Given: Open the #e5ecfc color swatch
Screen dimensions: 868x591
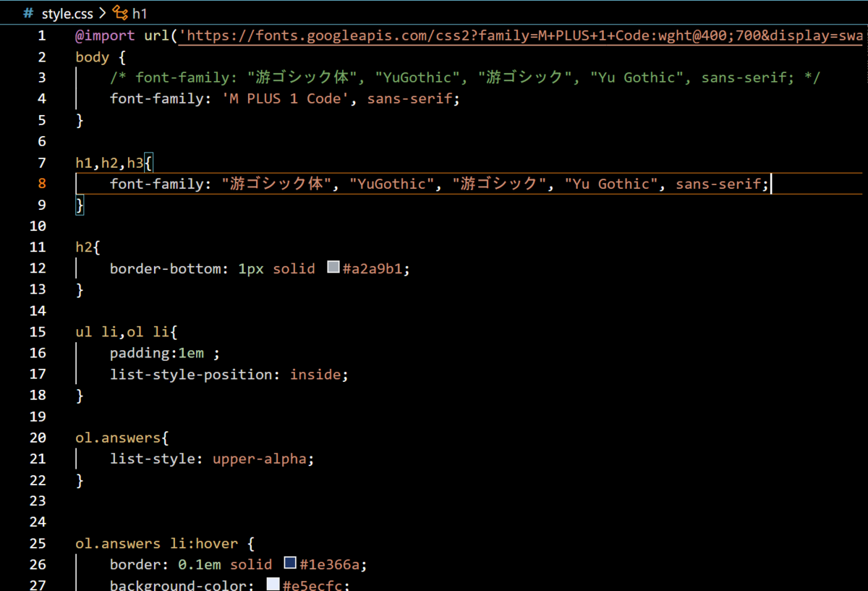Looking at the screenshot, I should [x=273, y=584].
